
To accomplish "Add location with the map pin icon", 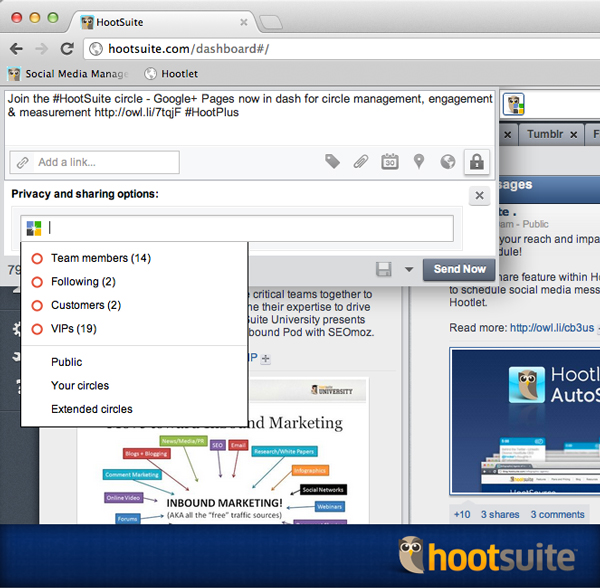I will tap(419, 162).
